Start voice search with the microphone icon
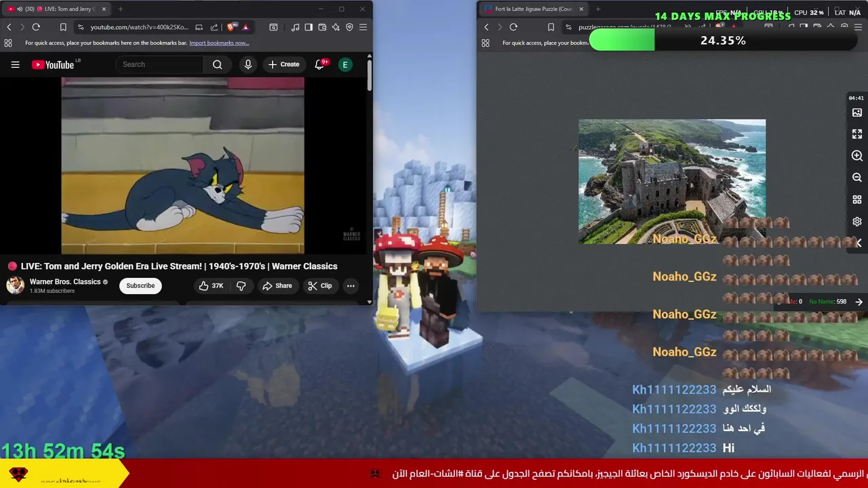868x488 pixels. tap(248, 64)
